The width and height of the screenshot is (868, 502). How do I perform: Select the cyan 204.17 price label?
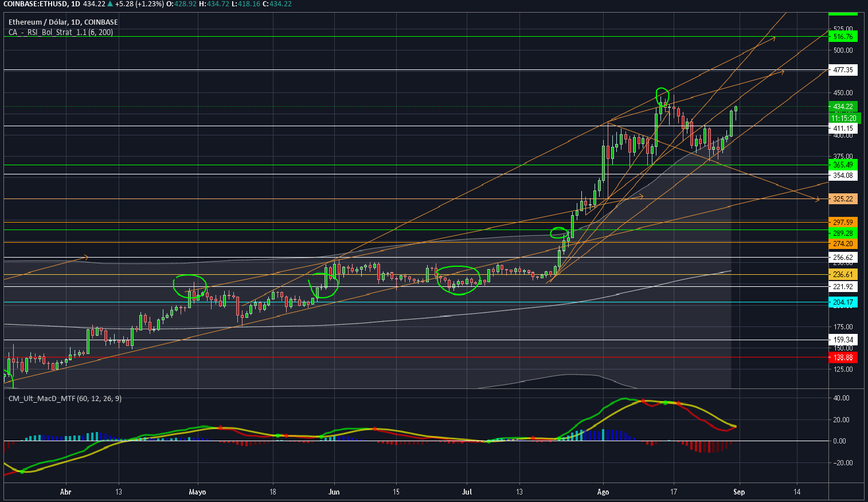[843, 302]
